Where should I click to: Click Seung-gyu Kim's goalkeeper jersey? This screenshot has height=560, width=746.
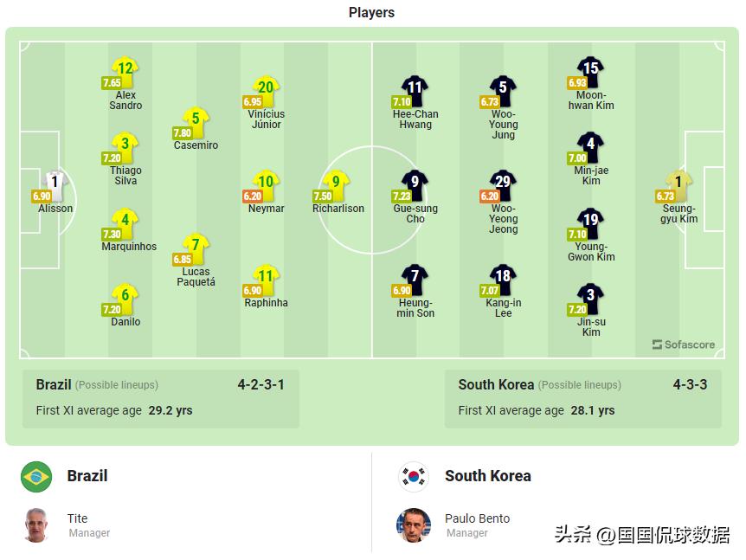pos(679,183)
